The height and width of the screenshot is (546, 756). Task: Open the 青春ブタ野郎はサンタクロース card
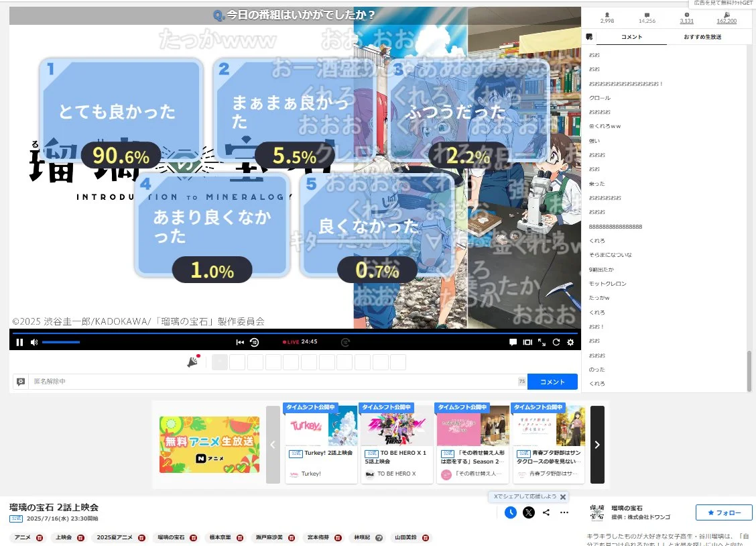[549, 444]
